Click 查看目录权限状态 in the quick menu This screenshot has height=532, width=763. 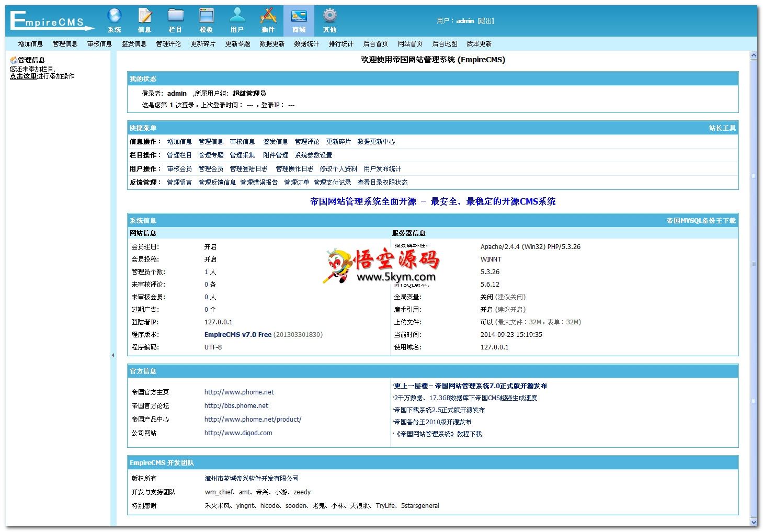click(382, 183)
